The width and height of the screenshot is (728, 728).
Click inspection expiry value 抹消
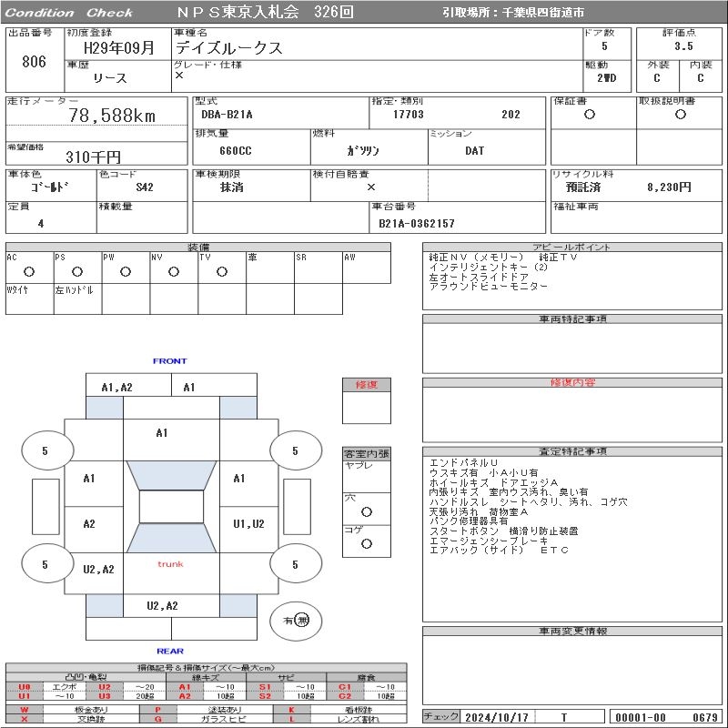pyautogui.click(x=232, y=187)
